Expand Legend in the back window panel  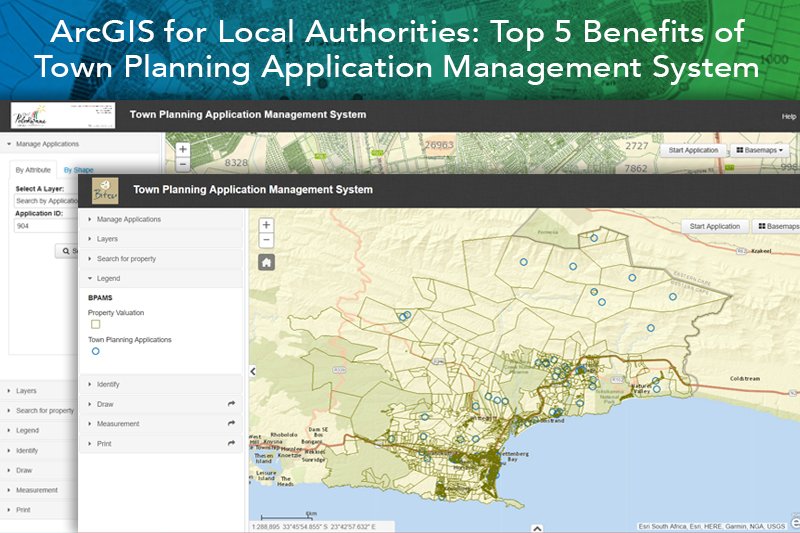(x=39, y=430)
